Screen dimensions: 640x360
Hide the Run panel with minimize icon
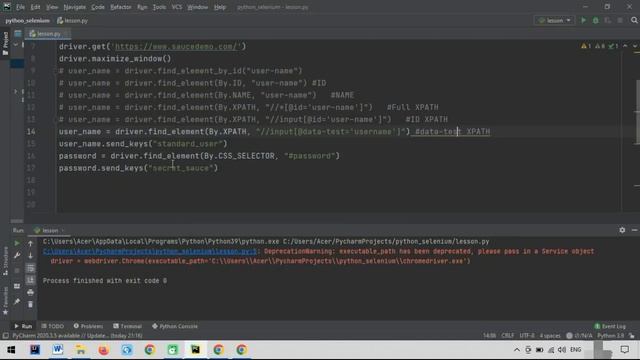point(634,230)
